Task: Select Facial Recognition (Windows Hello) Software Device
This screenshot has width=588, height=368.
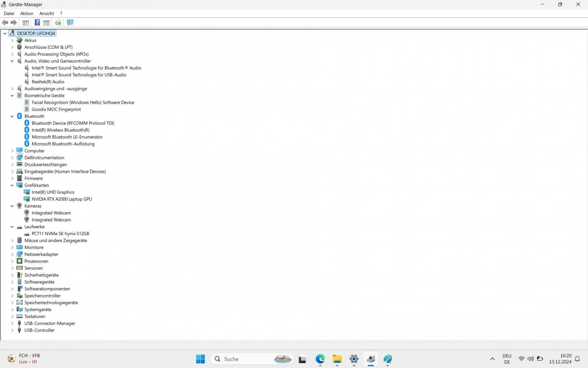Action: (83, 102)
